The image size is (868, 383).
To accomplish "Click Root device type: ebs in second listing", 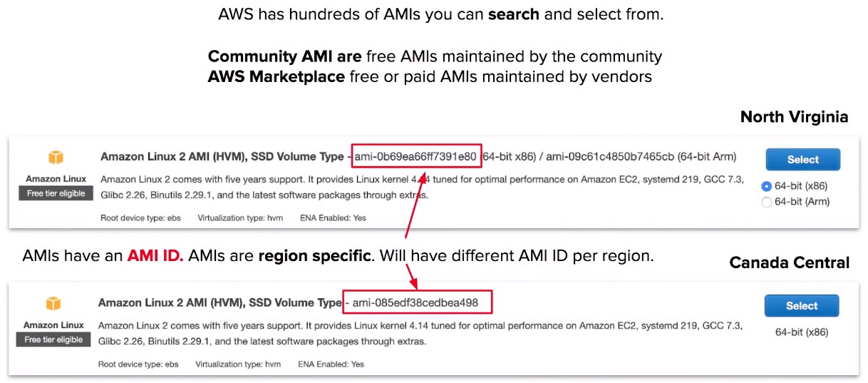I will 138,364.
